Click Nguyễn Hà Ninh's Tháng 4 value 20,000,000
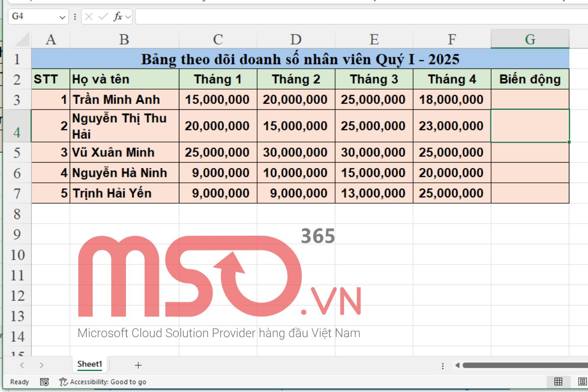The height and width of the screenshot is (392, 588). pos(452,173)
